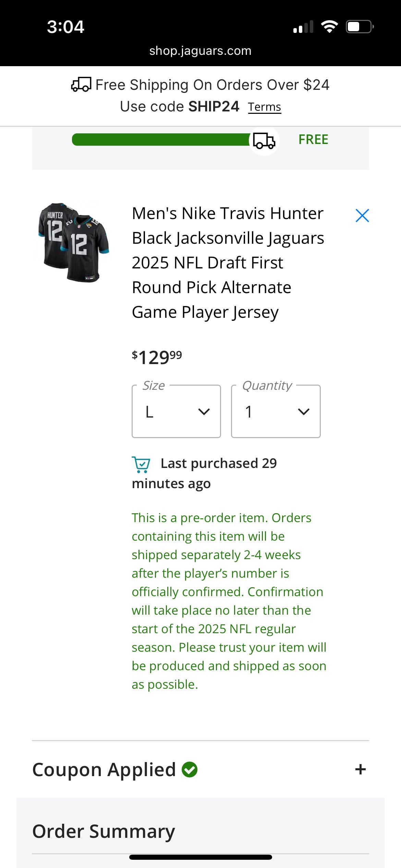The image size is (401, 868).
Task: Open the Terms link
Action: point(264,107)
